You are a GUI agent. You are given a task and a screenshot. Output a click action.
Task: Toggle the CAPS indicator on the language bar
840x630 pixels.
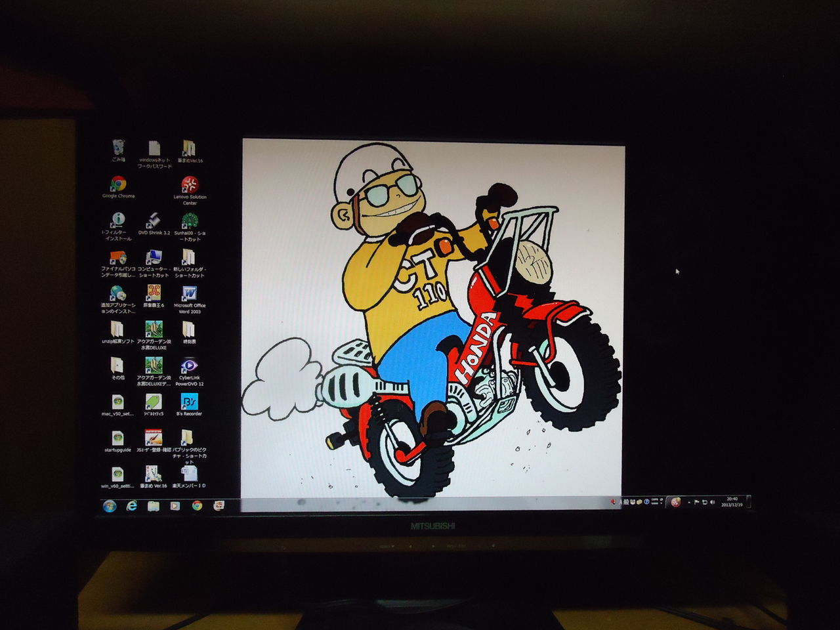(x=654, y=499)
